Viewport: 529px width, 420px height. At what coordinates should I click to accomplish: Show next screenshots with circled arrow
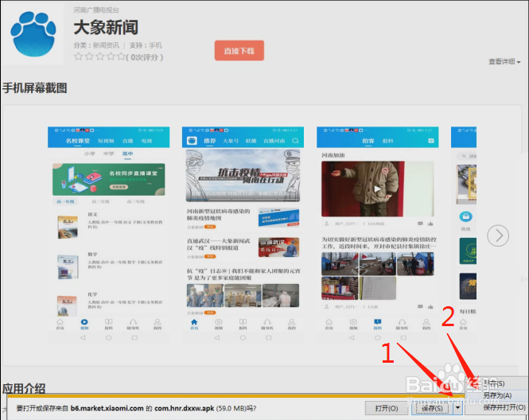(x=498, y=235)
